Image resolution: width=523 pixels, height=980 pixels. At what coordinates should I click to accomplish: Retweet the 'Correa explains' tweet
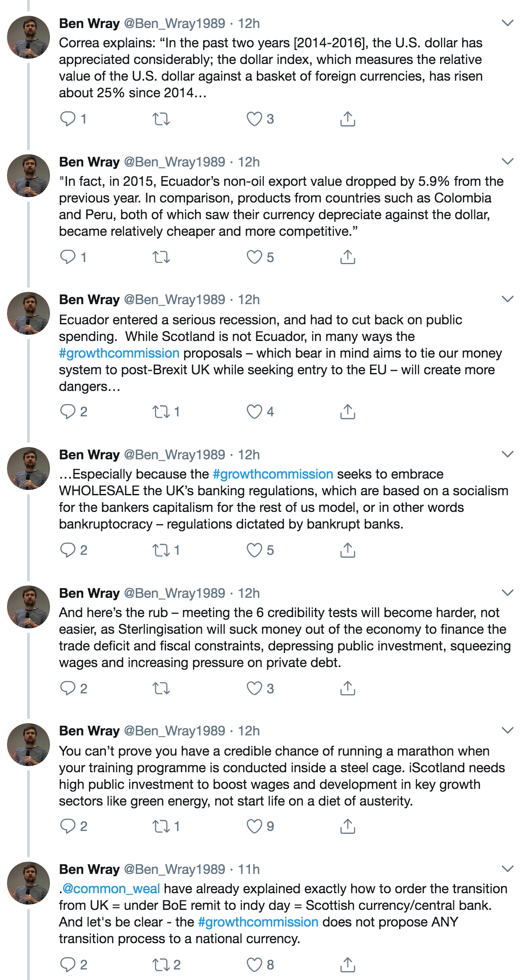click(161, 119)
